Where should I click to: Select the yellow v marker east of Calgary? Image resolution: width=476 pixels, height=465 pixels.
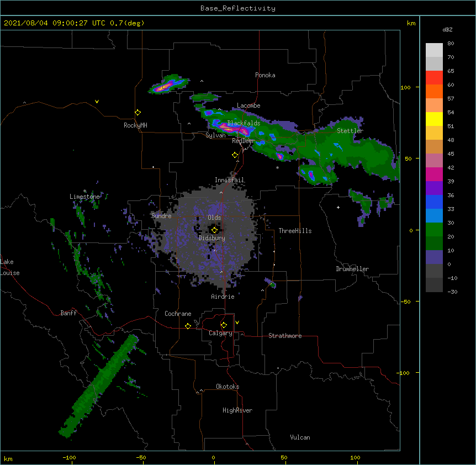point(237,323)
